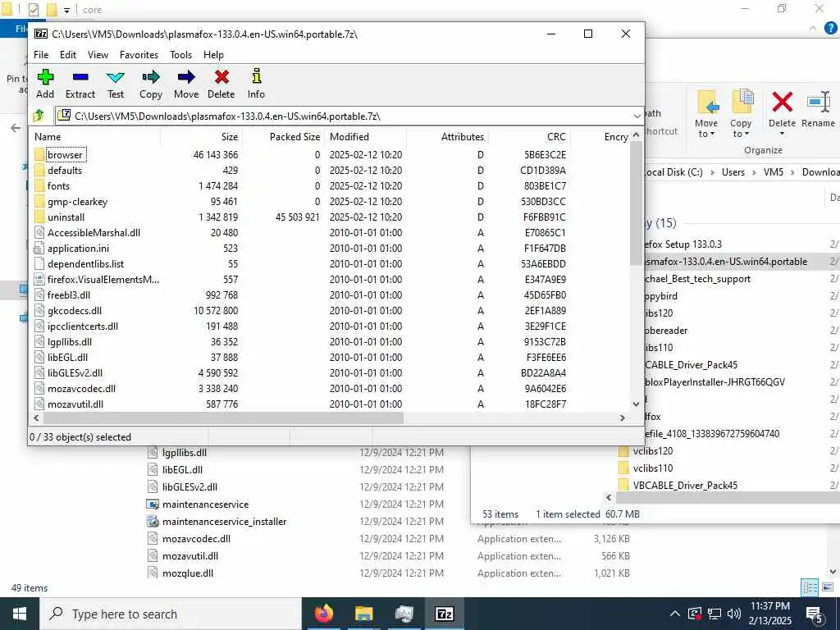Image resolution: width=840 pixels, height=630 pixels.
Task: Select the browser folder icon
Action: click(39, 155)
